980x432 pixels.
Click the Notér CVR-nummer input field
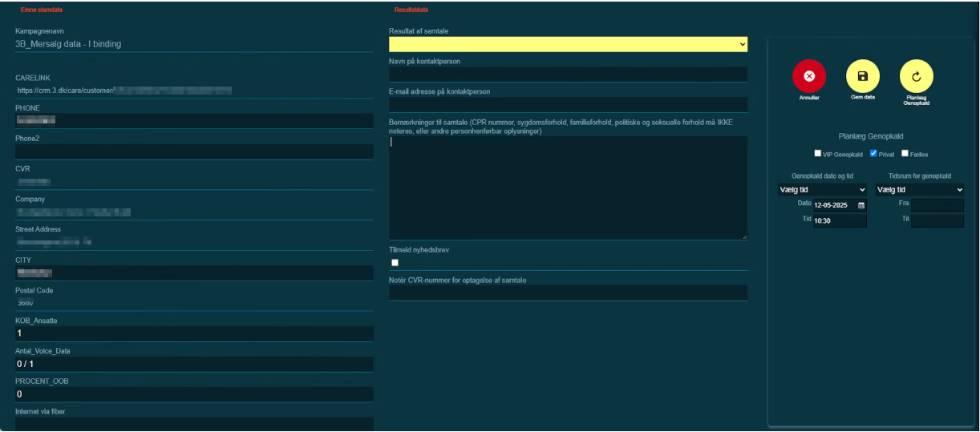click(568, 293)
